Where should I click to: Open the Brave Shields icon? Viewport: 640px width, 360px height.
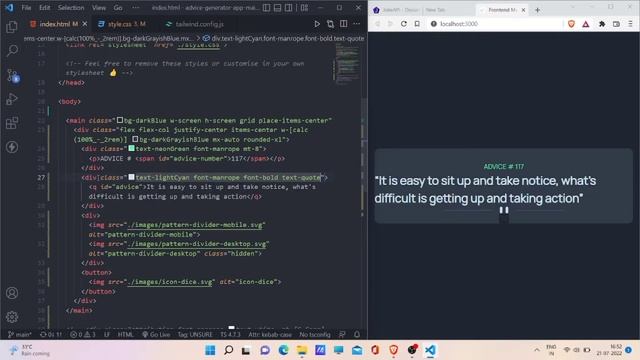click(x=571, y=24)
